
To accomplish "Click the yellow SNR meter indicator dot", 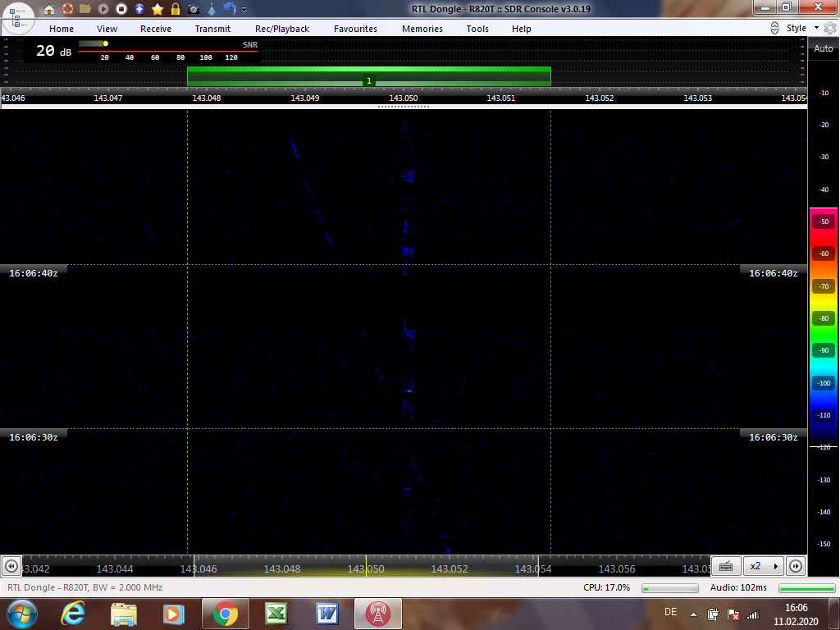I will [106, 43].
